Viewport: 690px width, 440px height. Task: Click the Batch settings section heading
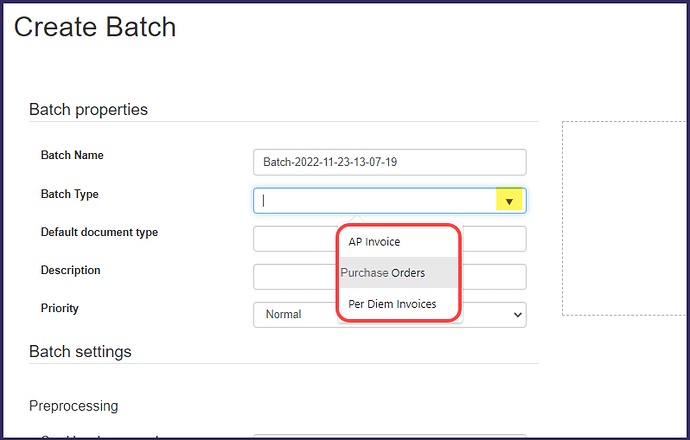click(x=80, y=351)
